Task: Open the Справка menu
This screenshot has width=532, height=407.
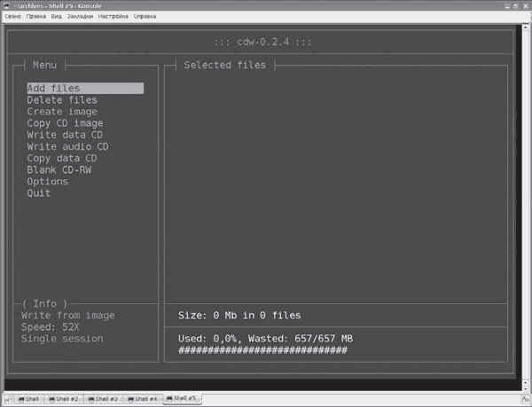Action: (x=145, y=16)
